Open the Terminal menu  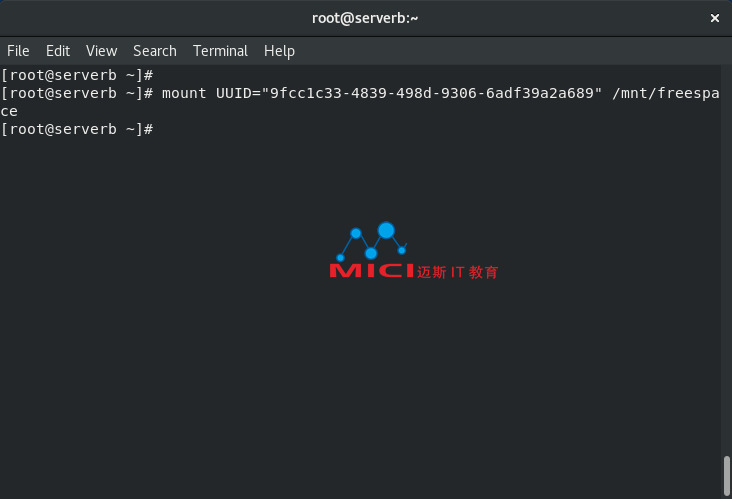tap(220, 51)
